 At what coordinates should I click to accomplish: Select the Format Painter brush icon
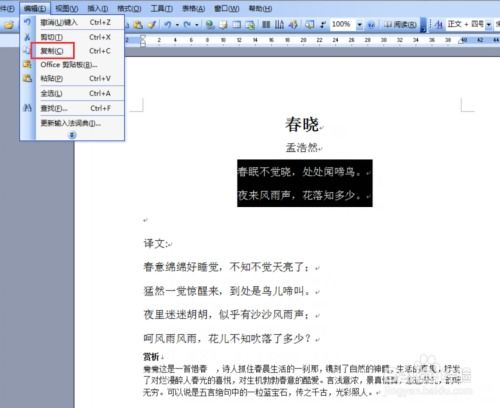point(152,25)
